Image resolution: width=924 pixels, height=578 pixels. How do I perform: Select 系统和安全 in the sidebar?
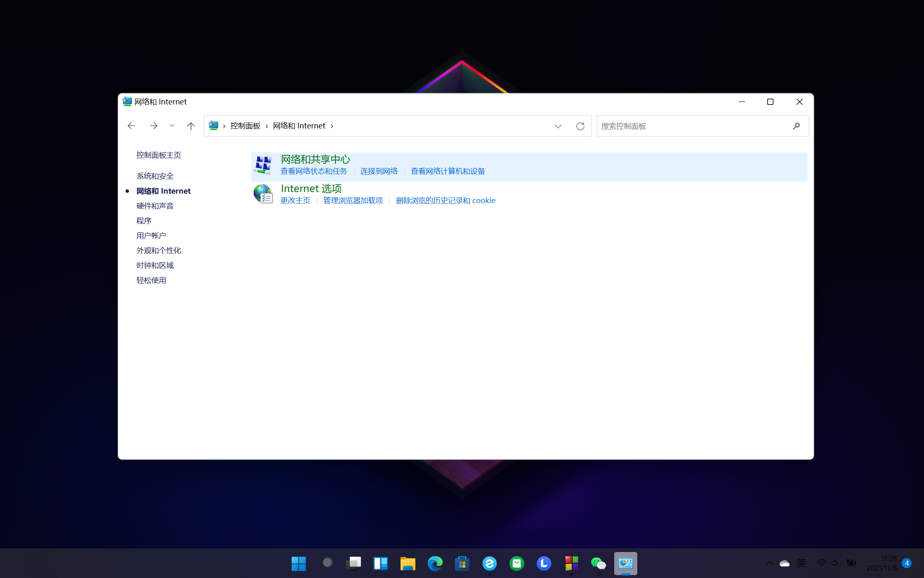(x=155, y=176)
